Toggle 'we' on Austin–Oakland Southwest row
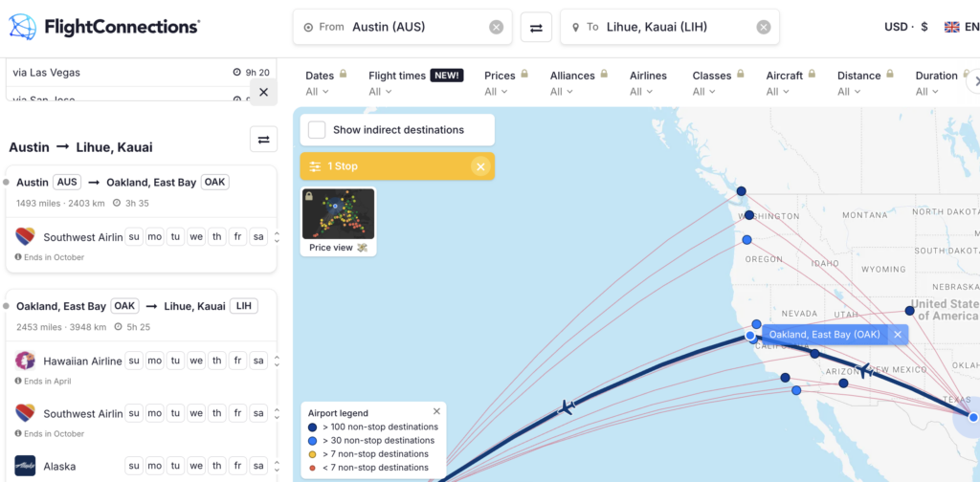Screen dimensions: 980x482 pos(196,237)
